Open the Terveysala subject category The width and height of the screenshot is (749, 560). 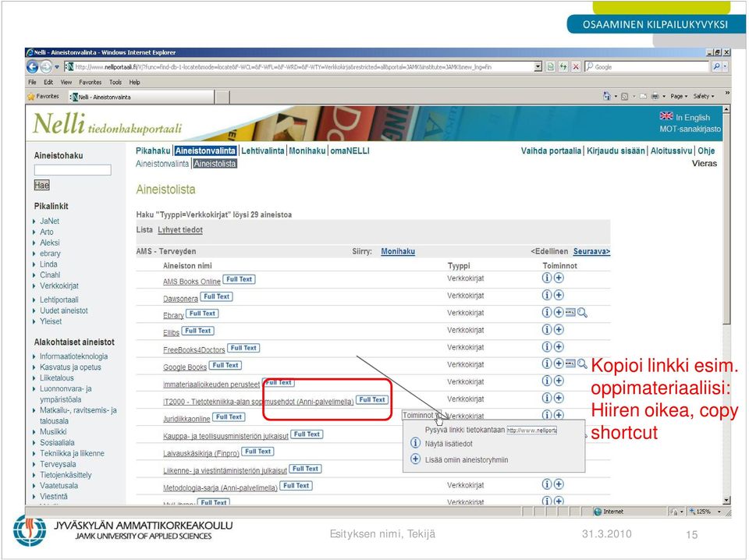(58, 464)
